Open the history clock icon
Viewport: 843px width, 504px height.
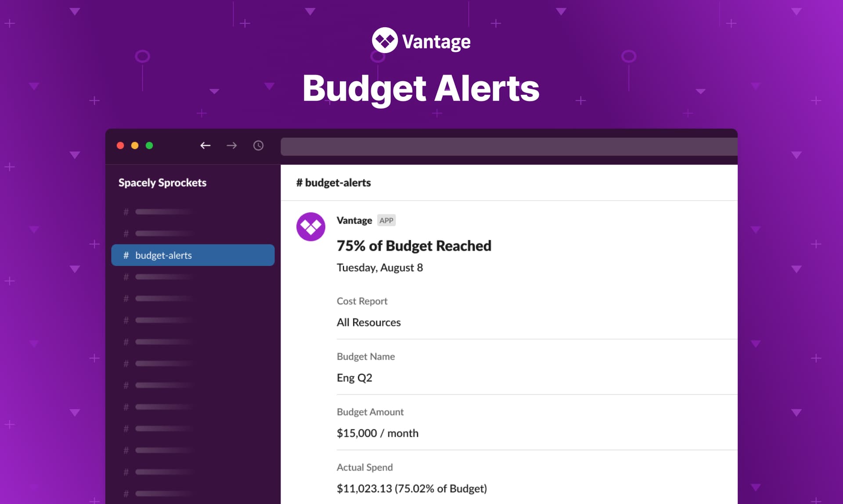258,146
